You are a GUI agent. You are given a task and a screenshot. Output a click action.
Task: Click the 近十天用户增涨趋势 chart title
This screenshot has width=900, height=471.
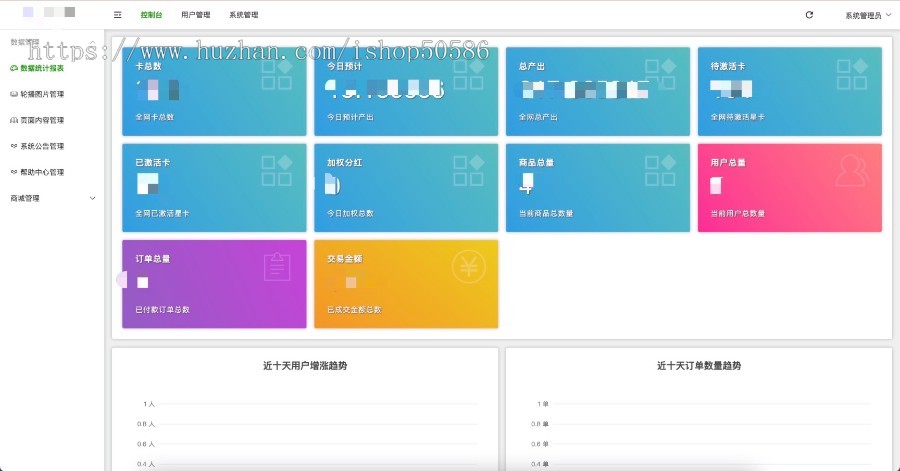305,365
